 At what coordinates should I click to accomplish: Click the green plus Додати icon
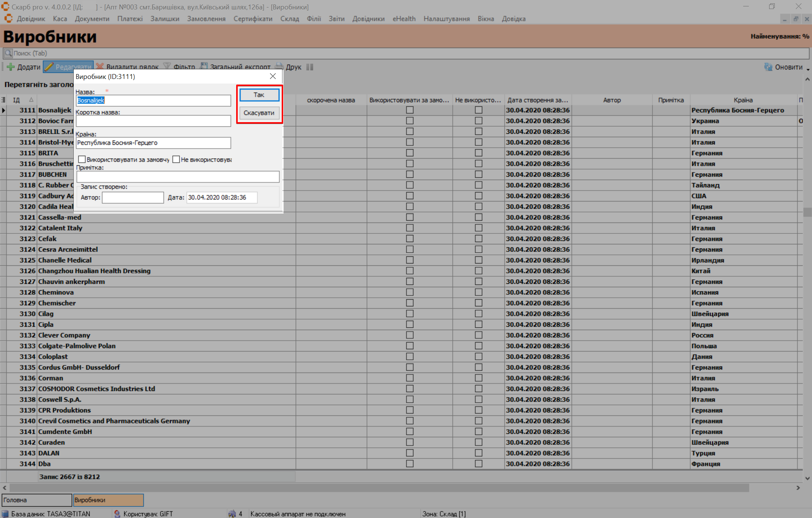[x=11, y=67]
